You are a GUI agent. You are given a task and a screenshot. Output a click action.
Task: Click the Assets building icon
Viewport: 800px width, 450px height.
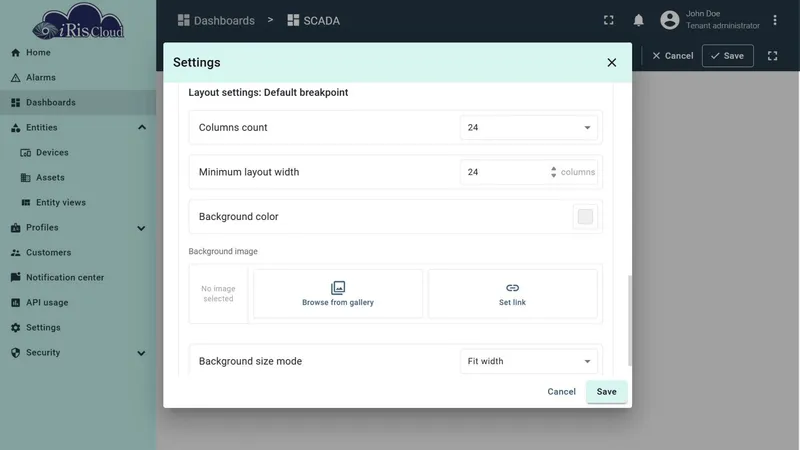click(26, 178)
